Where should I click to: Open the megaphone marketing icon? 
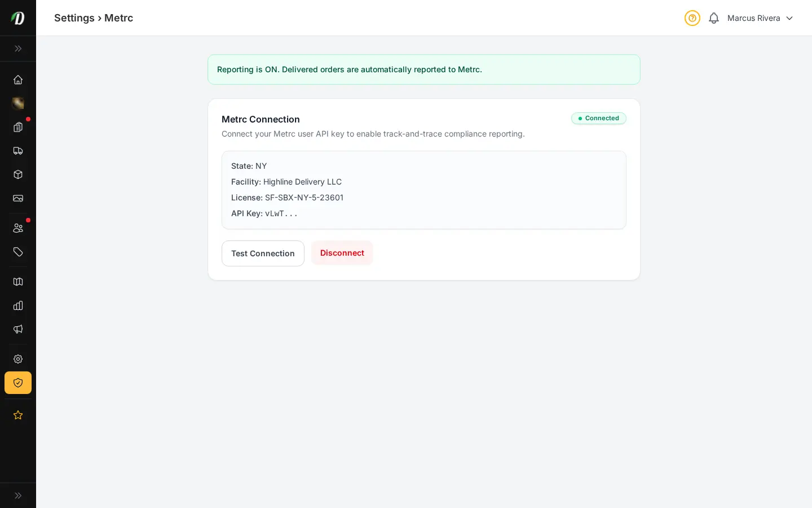pyautogui.click(x=18, y=329)
